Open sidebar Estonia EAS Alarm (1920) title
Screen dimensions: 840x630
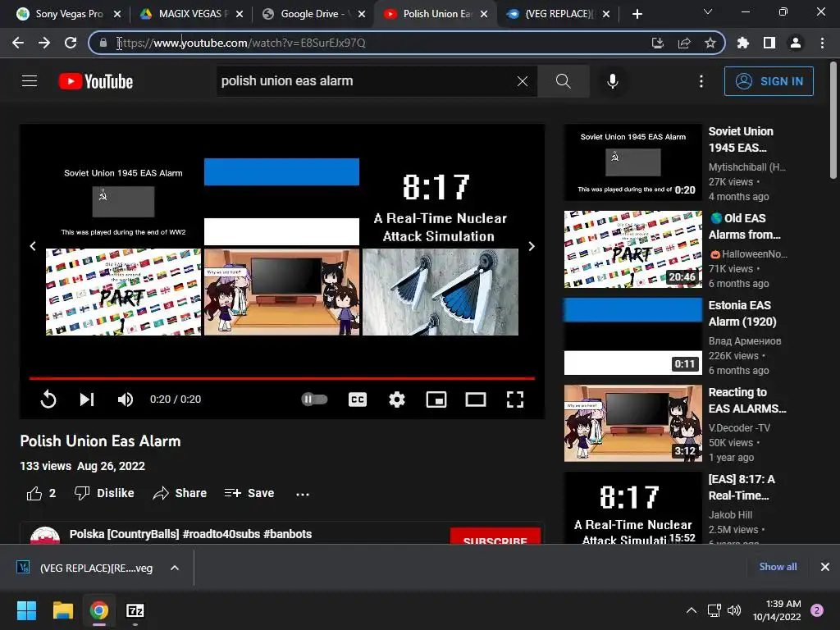point(742,313)
